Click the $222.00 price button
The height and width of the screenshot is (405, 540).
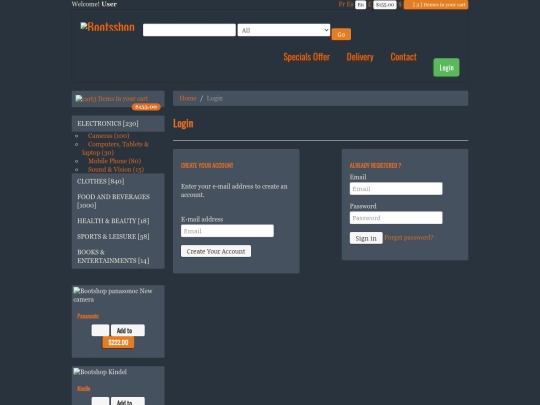118,342
